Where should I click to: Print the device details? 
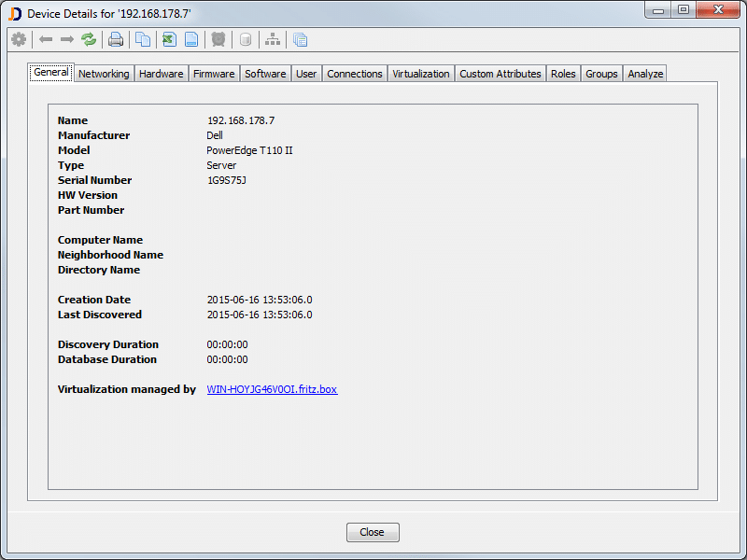click(x=116, y=39)
